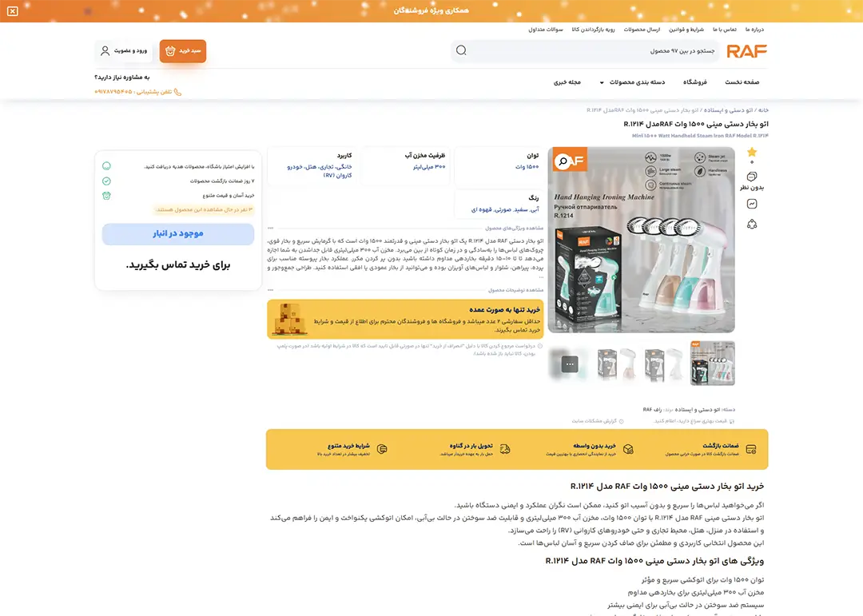The image size is (863, 616).
Task: Click the share icon beside product image
Action: pyautogui.click(x=751, y=225)
